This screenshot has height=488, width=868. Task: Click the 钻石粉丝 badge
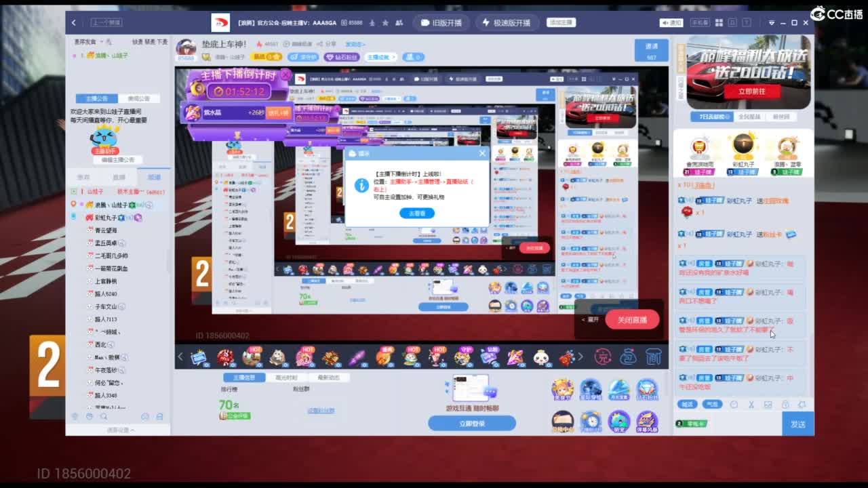(341, 57)
